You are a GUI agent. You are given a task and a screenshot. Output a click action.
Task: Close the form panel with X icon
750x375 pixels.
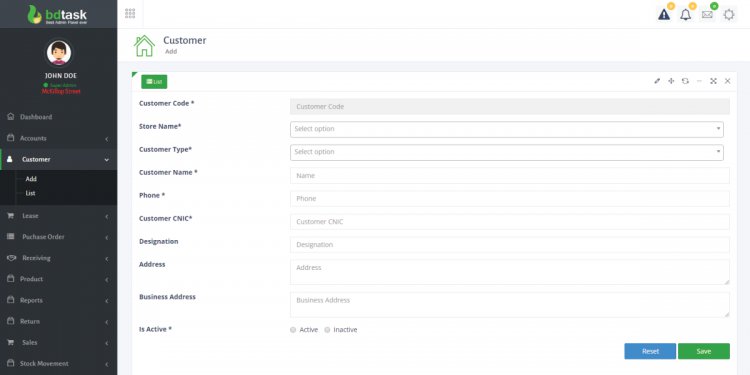(x=727, y=81)
